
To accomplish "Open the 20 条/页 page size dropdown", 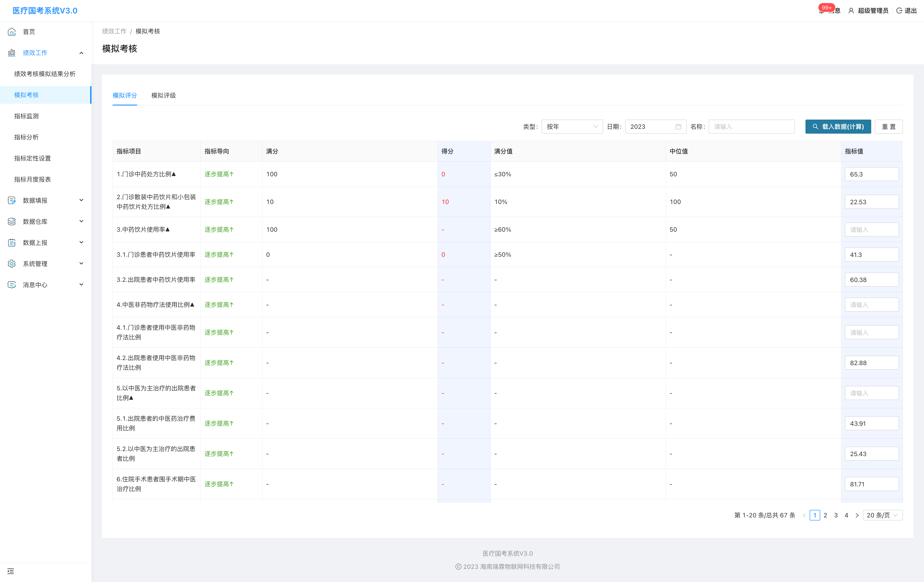I will tap(882, 515).
